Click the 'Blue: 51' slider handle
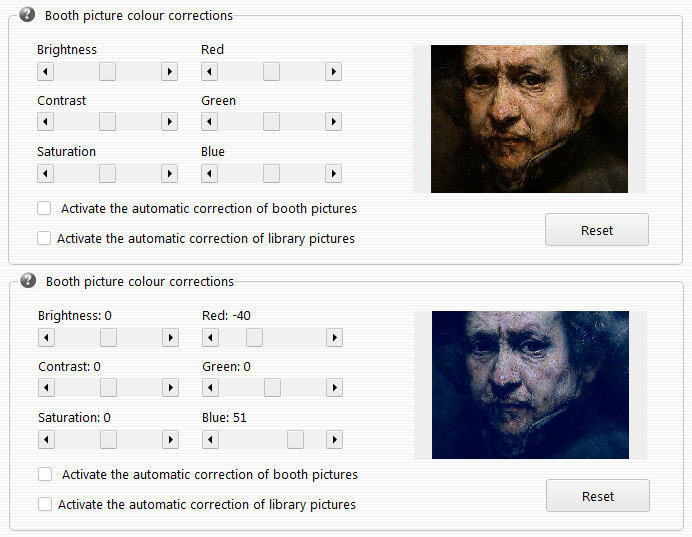This screenshot has width=692, height=537. 295,439
